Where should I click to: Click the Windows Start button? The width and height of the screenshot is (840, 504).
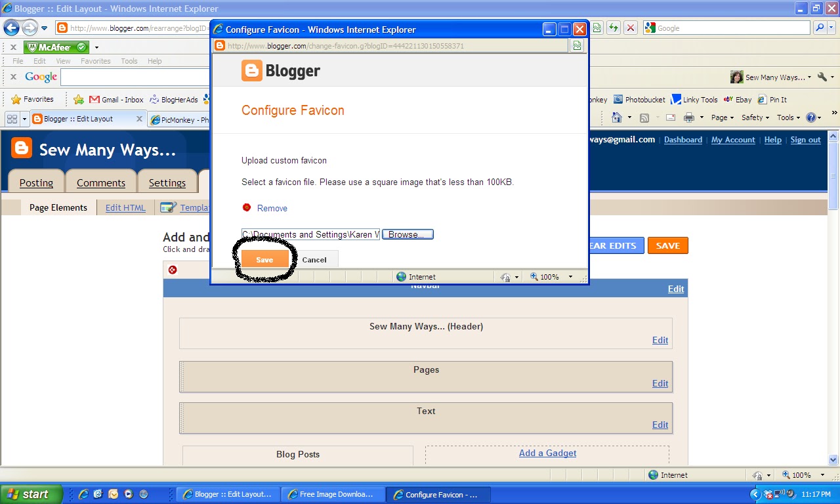31,494
